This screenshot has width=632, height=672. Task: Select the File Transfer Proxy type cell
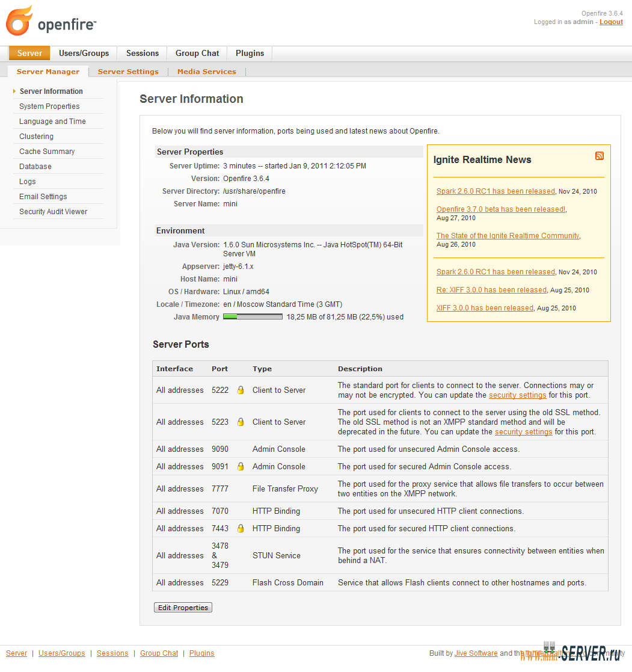285,489
